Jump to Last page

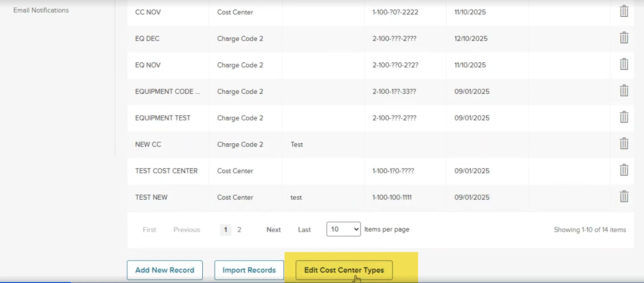305,230
